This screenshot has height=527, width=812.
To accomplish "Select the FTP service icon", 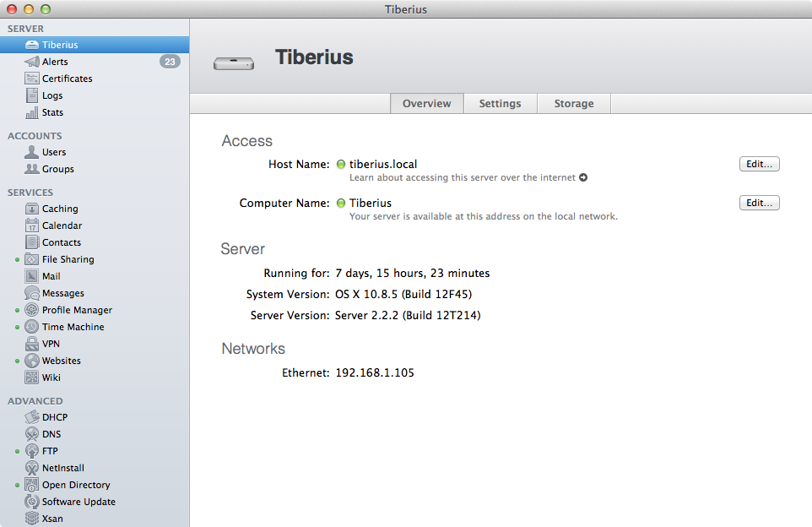I will (32, 451).
